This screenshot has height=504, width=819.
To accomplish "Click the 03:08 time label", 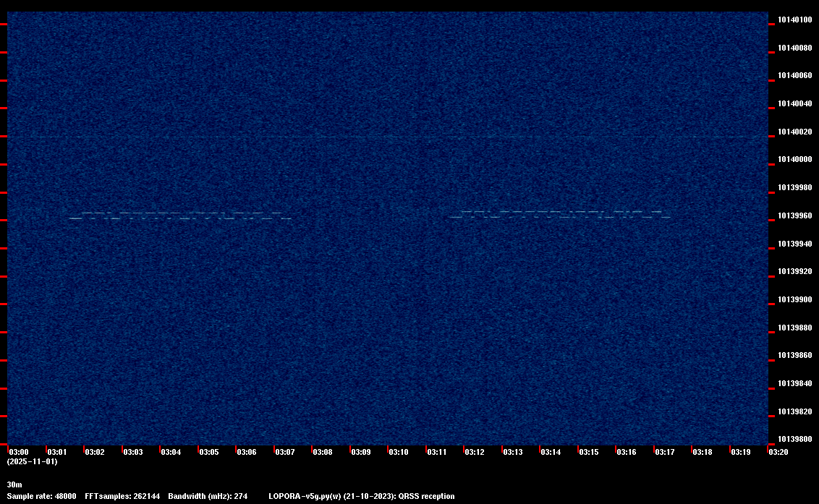I will [x=322, y=452].
